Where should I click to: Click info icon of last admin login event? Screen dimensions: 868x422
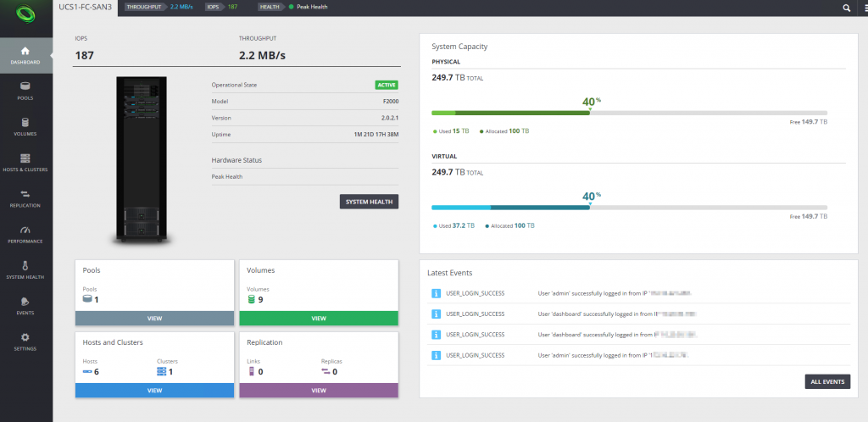[436, 355]
